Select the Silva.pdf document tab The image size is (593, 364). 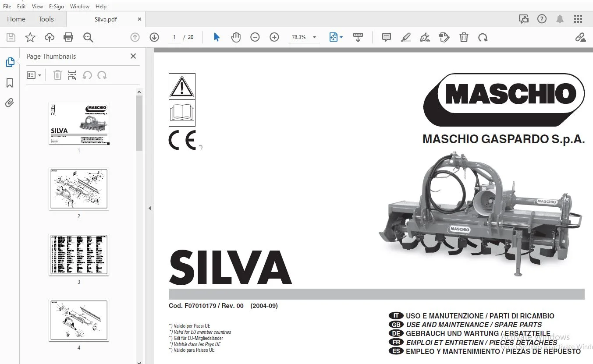(106, 19)
